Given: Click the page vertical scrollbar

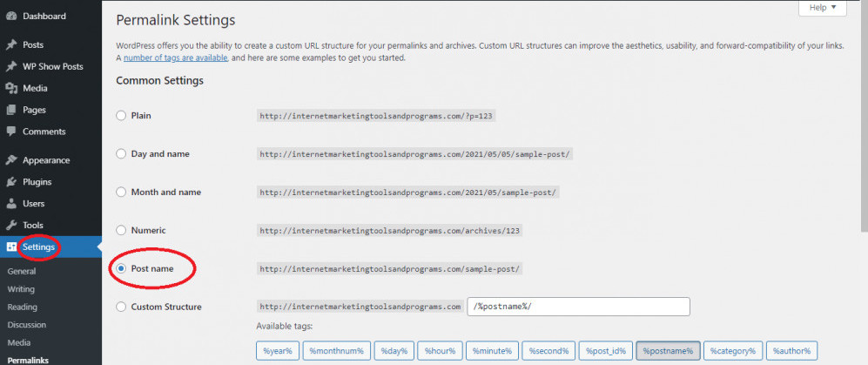Looking at the screenshot, I should pyautogui.click(x=865, y=117).
